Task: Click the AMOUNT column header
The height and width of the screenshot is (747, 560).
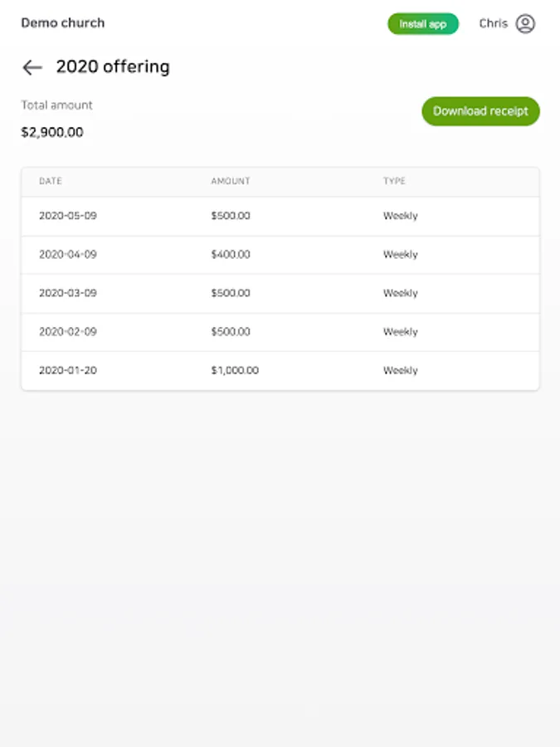Action: 231,181
